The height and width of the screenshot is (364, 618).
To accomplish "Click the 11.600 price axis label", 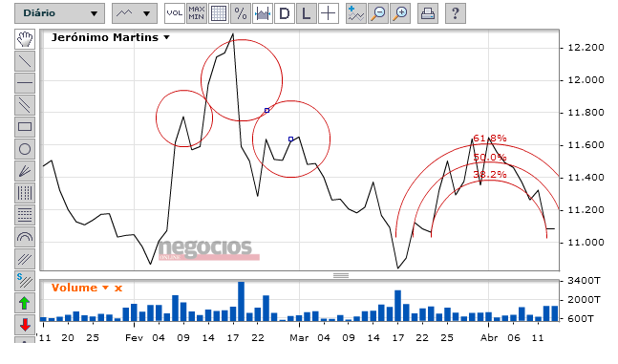I will [x=586, y=145].
